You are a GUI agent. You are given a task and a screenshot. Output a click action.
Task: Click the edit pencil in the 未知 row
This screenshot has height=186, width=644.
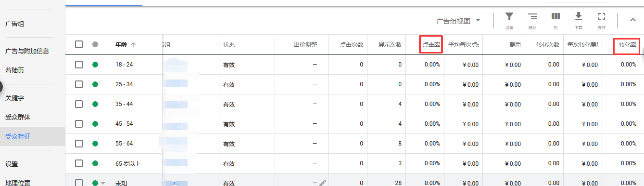pos(323,183)
